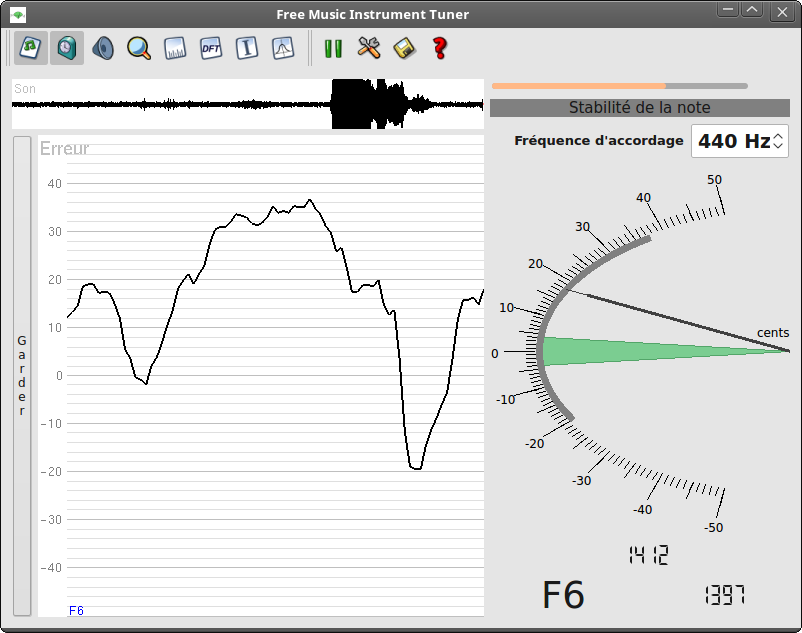Click the Son waveform display

(248, 104)
